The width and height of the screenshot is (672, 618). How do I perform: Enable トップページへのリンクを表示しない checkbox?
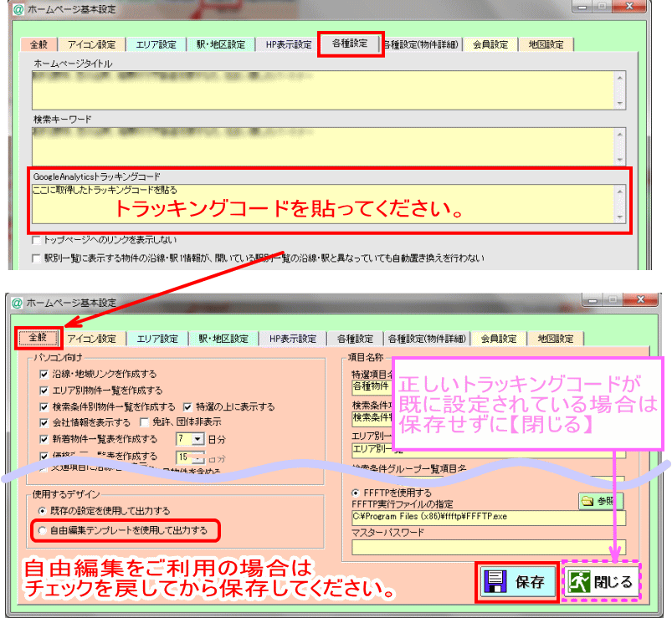click(x=37, y=240)
